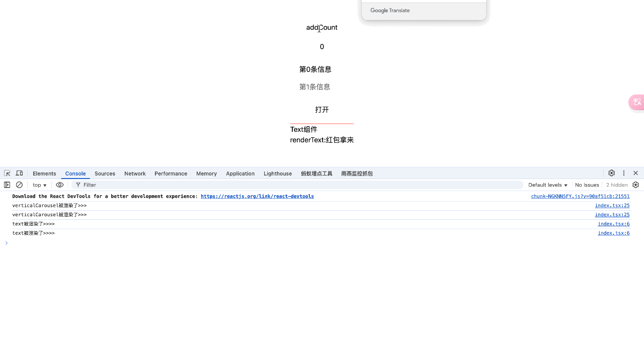Expand the Default levels dropdown

(x=547, y=185)
